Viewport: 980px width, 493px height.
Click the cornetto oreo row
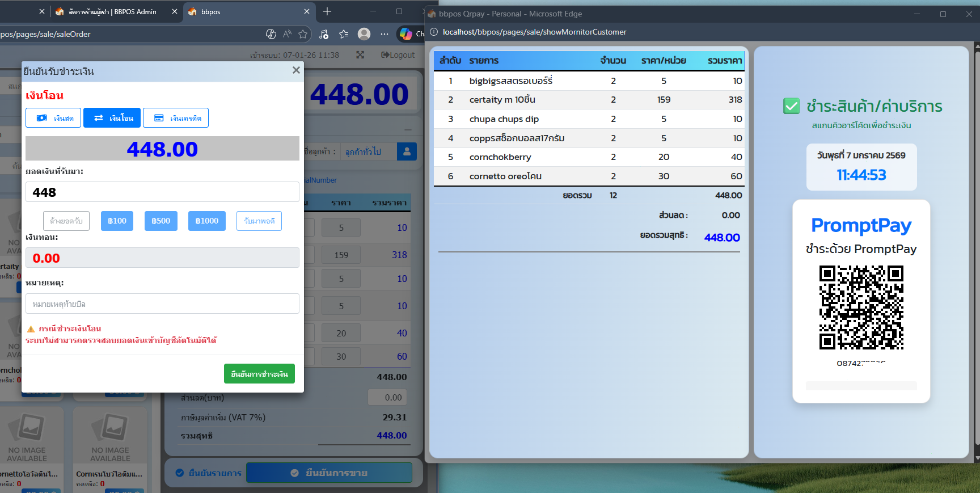coord(589,176)
